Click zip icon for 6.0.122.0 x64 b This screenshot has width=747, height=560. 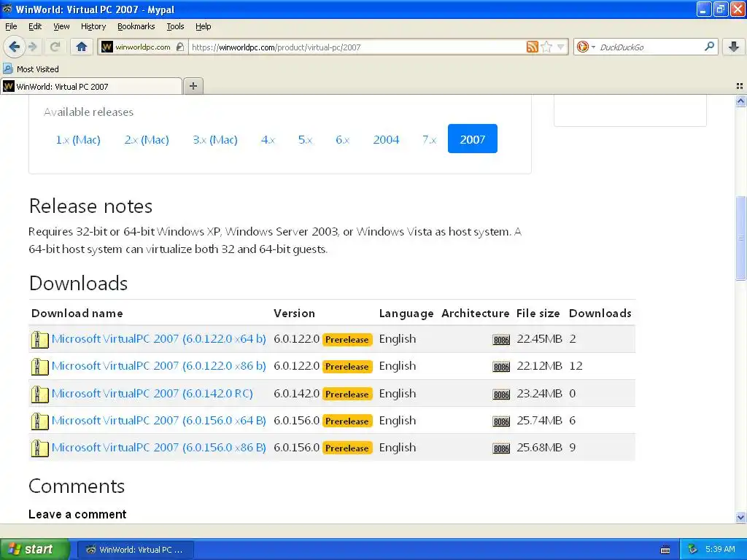point(39,340)
